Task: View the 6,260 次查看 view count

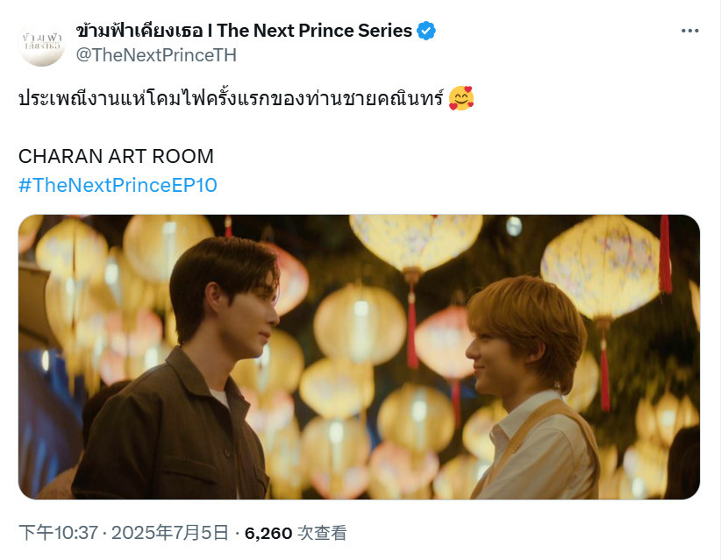Action: 296,533
